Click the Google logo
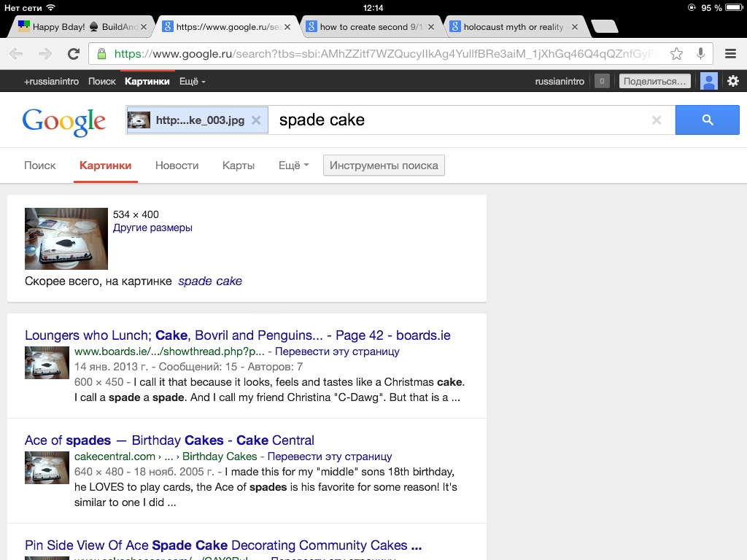747x560 pixels. click(64, 122)
